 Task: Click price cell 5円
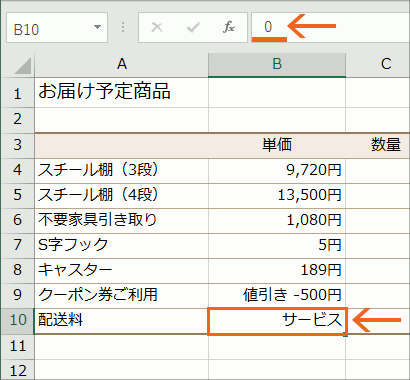coord(277,245)
